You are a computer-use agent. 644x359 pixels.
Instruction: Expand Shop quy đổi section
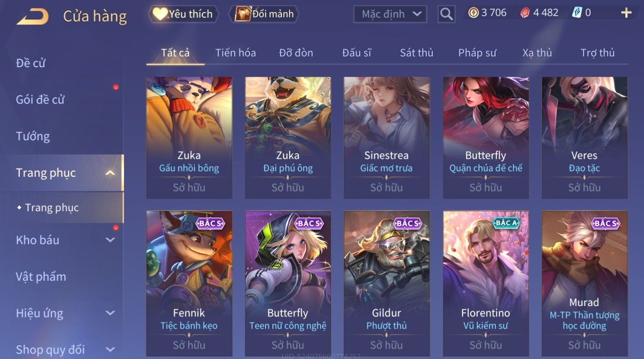[110, 349]
